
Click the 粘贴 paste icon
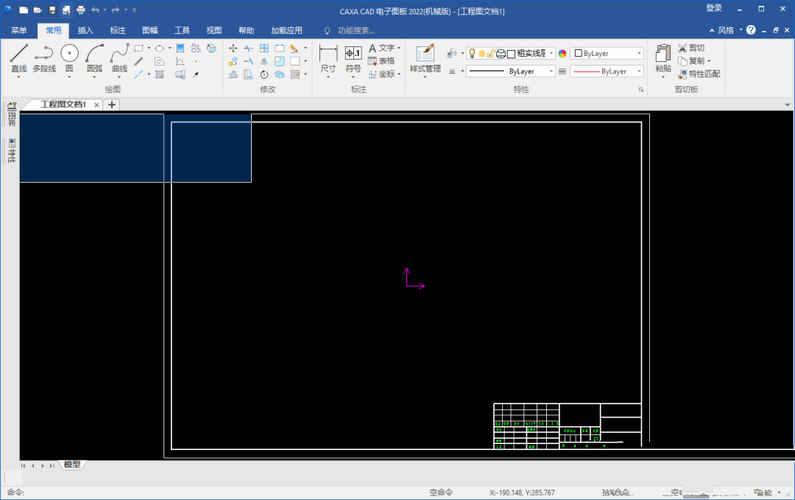[x=663, y=60]
